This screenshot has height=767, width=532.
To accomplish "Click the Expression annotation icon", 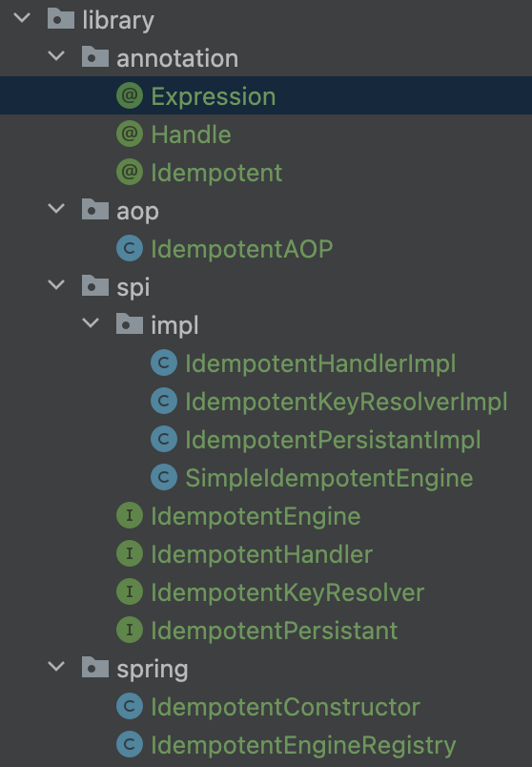I will pos(130,95).
